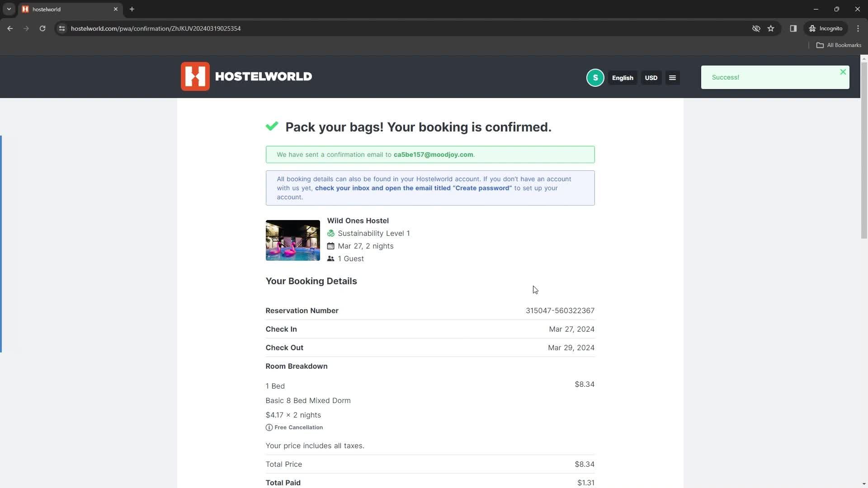Image resolution: width=868 pixels, height=488 pixels.
Task: Click Check In date Mar 27, 2024
Action: pos(572,329)
